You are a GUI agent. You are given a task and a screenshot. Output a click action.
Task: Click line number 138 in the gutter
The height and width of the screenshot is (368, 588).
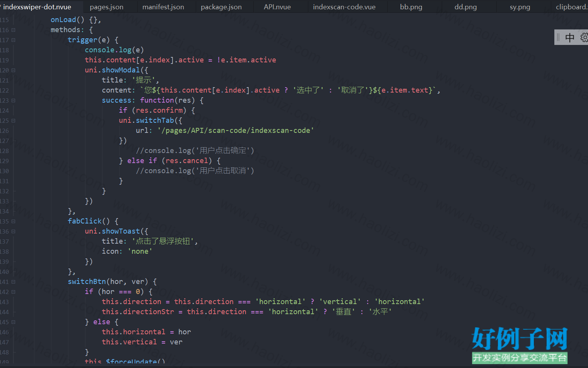tap(4, 251)
